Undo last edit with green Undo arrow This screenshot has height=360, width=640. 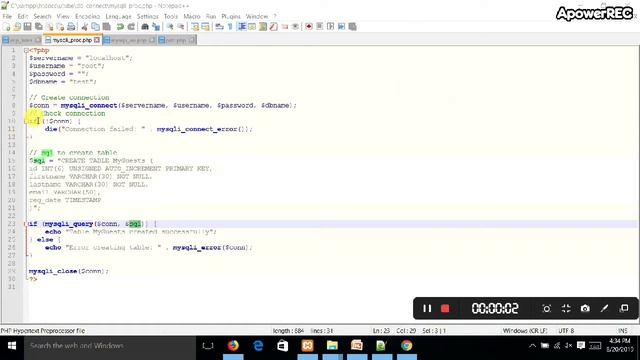120,27
